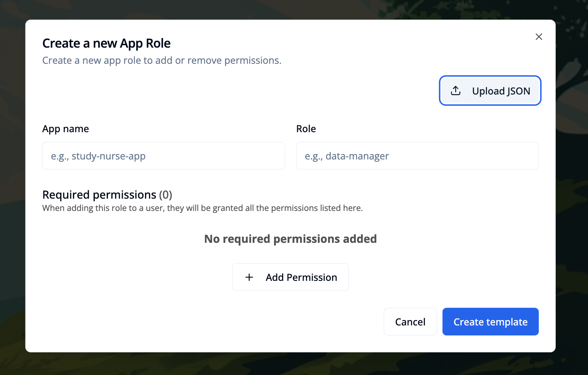Add a new required permission

[290, 277]
